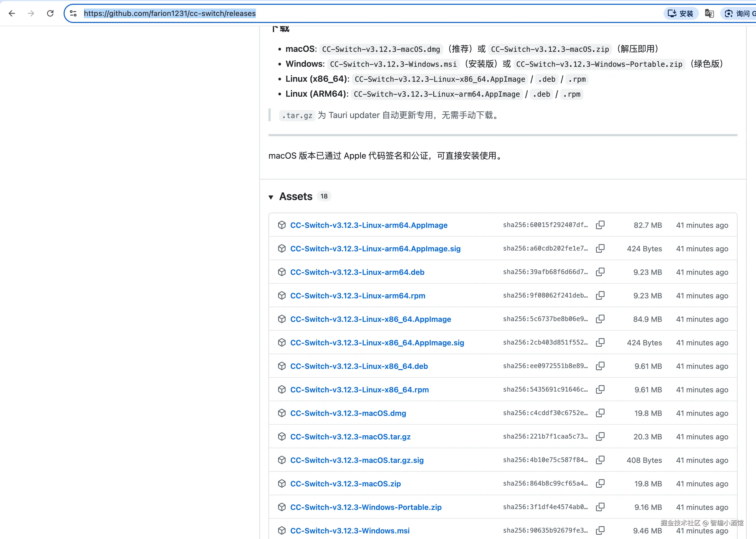The height and width of the screenshot is (539, 756).
Task: Open the translate page icon
Action: 709,13
